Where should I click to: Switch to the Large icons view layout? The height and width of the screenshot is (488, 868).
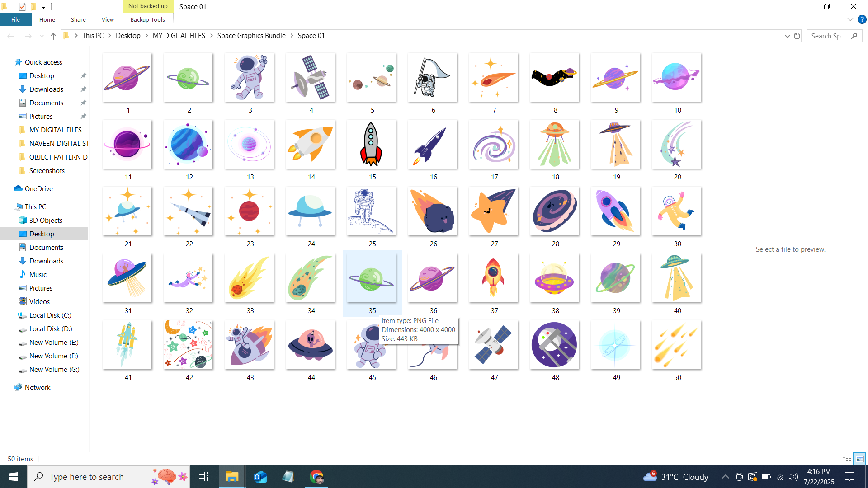(859, 459)
